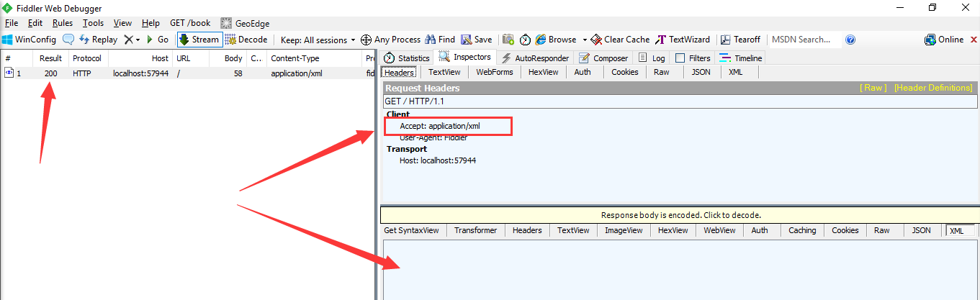Open the Help menu
This screenshot has height=300, width=980.
151,23
